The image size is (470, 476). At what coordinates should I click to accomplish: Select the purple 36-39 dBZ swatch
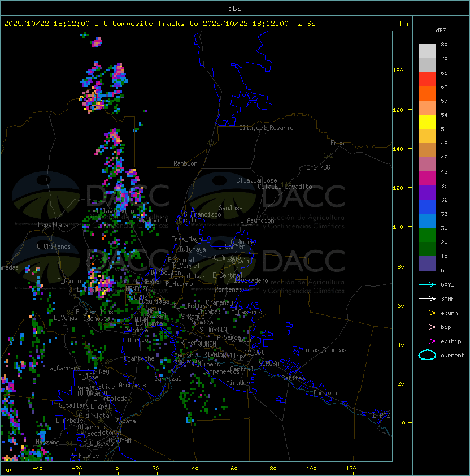[x=427, y=192]
